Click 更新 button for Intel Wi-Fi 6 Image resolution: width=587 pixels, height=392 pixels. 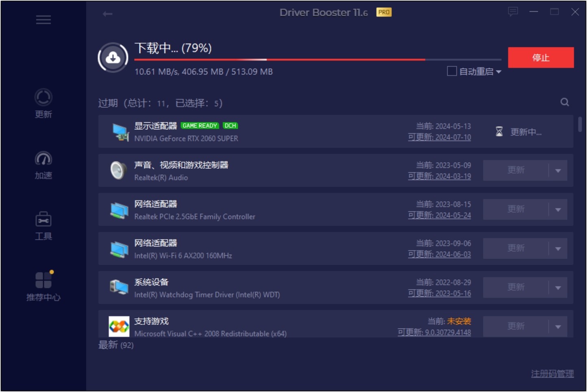pyautogui.click(x=516, y=248)
